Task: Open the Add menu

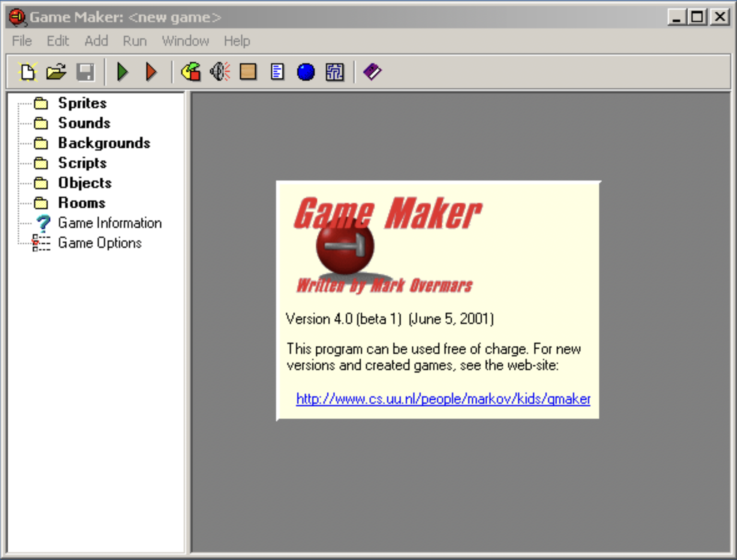Action: (96, 41)
